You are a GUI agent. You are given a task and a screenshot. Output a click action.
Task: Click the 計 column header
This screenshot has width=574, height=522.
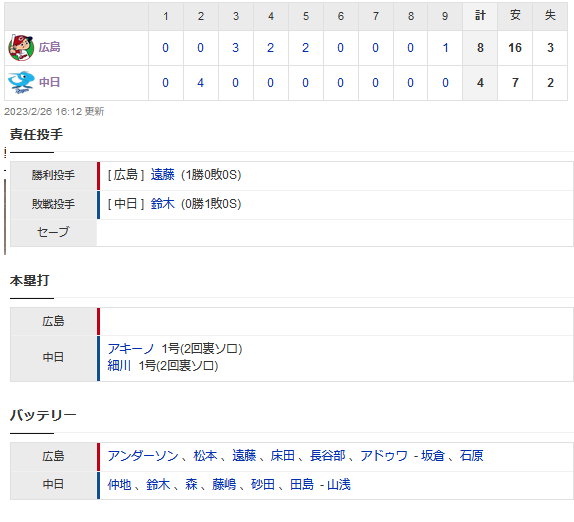point(480,16)
